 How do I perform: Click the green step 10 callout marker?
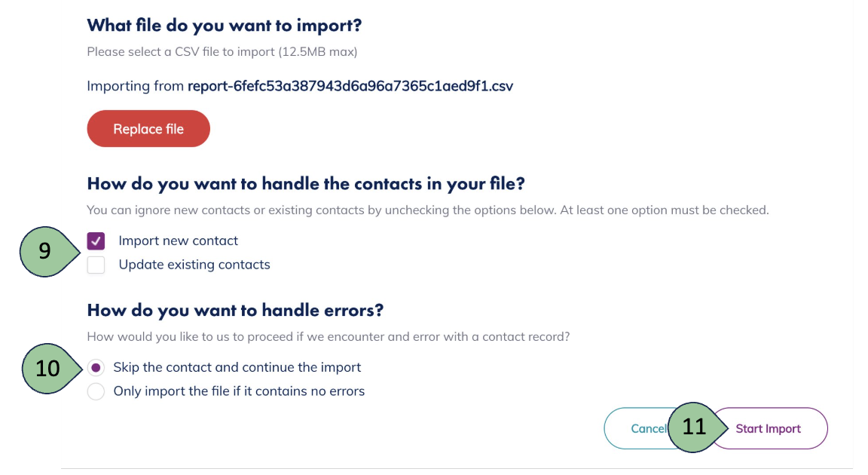[x=47, y=369]
